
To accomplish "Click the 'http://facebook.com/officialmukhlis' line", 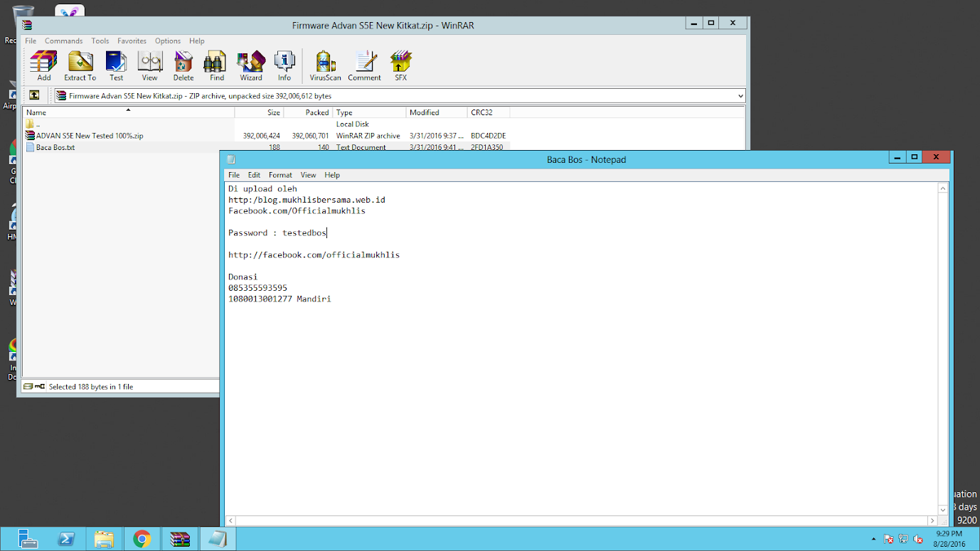I will pyautogui.click(x=314, y=255).
